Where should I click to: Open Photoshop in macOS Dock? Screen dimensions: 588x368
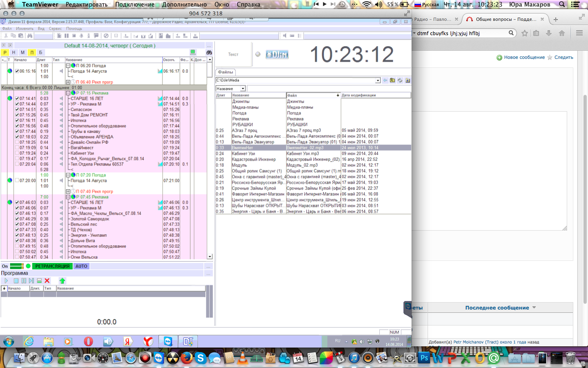424,358
